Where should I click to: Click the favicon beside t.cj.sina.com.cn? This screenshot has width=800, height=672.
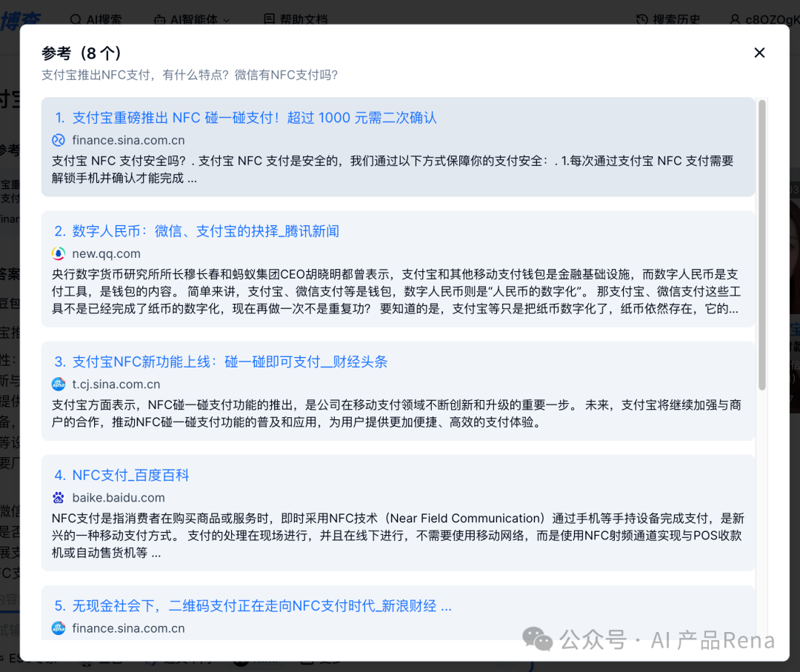click(59, 384)
